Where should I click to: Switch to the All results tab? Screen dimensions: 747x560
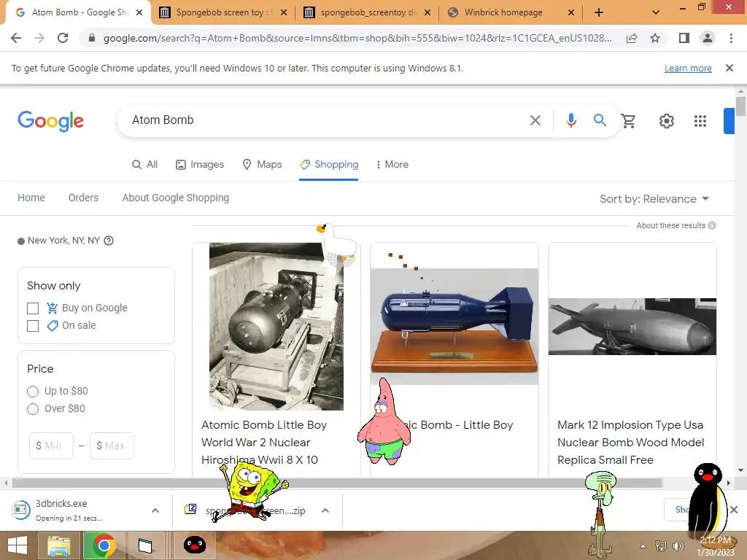(145, 164)
